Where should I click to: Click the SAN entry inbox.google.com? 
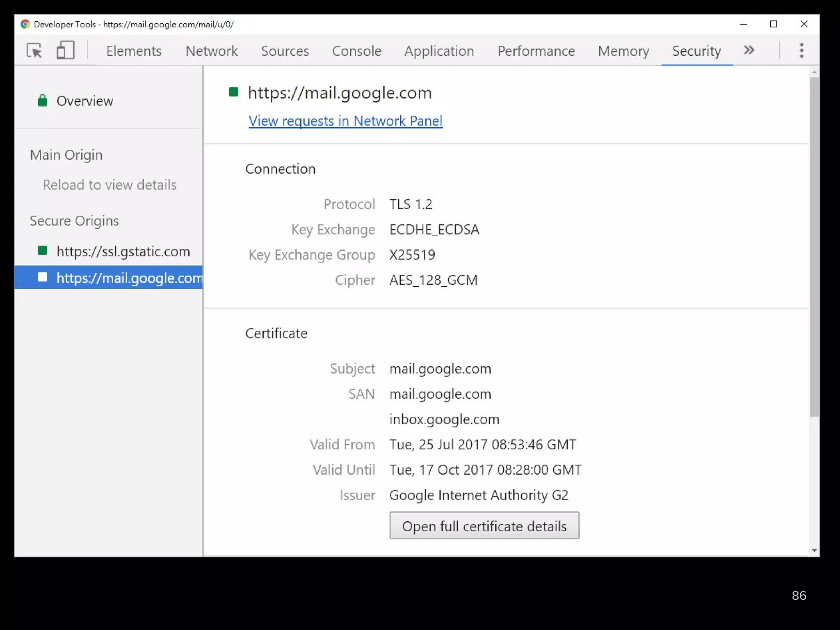click(444, 419)
